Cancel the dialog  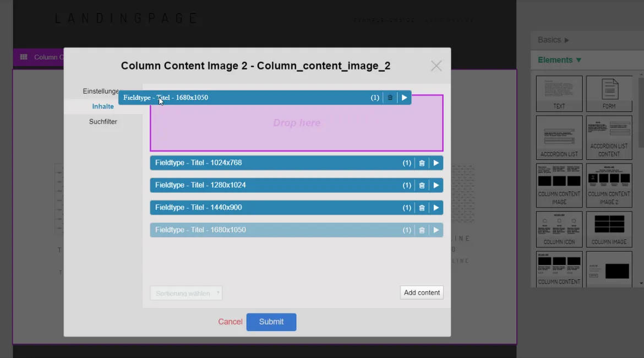(230, 322)
